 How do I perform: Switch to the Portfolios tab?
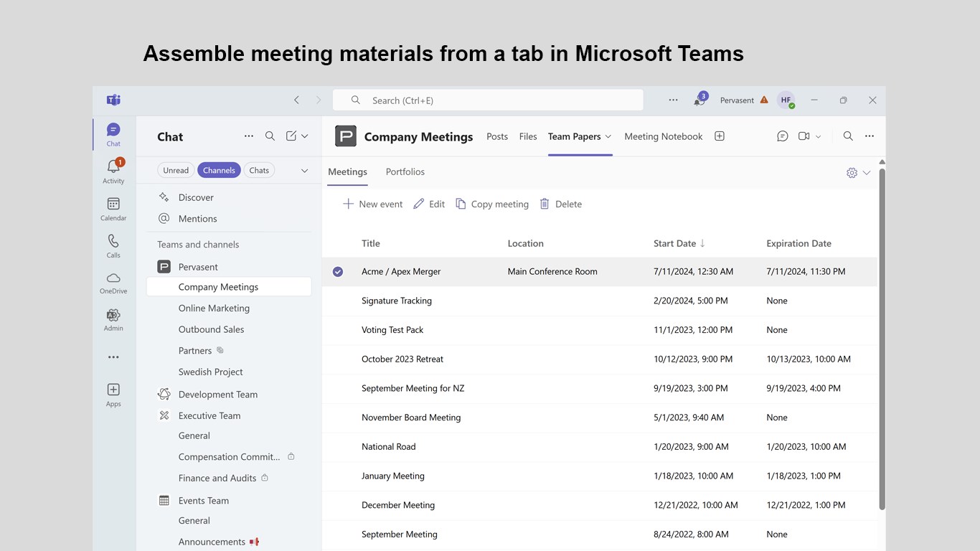click(x=405, y=172)
